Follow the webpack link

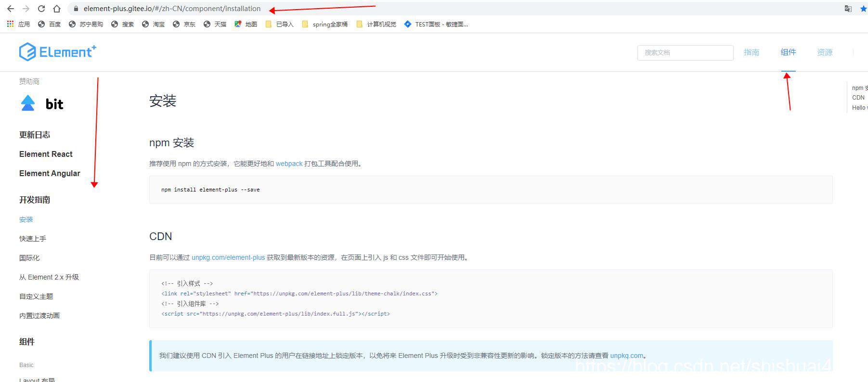[289, 164]
